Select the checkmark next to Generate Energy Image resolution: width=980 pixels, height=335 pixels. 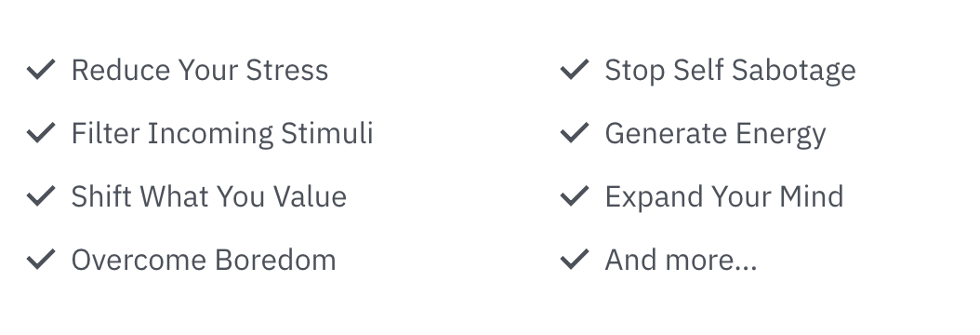tap(575, 132)
